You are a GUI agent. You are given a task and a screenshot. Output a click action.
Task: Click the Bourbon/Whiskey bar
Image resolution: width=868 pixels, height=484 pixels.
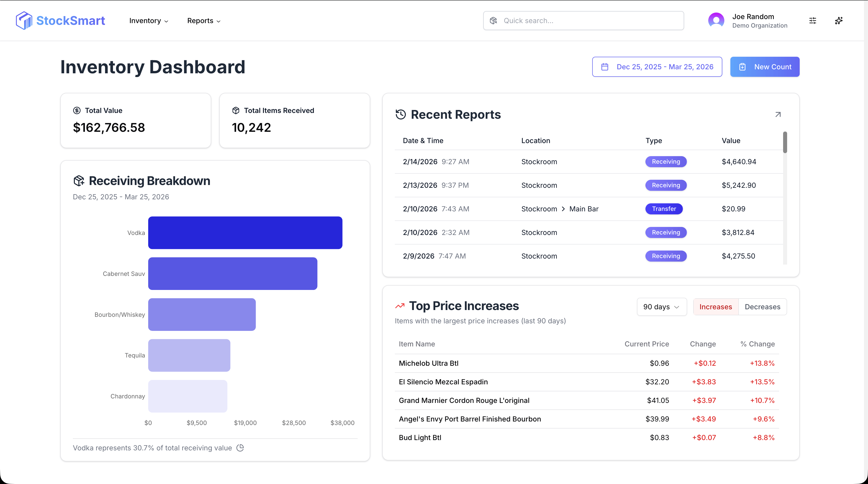click(x=202, y=314)
